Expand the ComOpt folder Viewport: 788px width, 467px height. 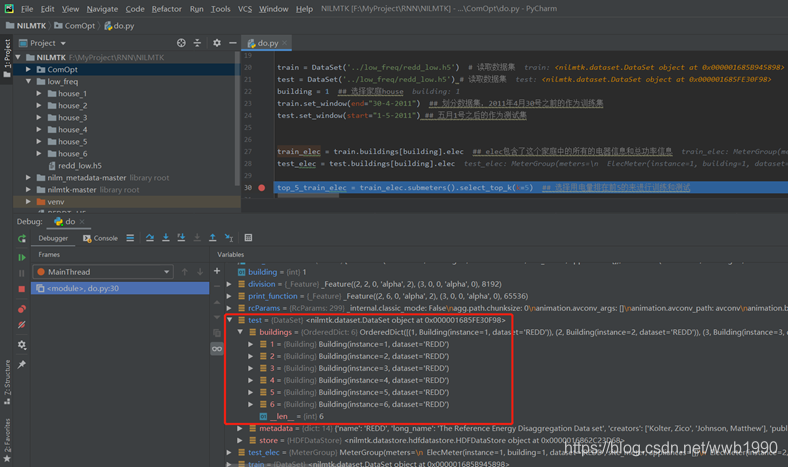pyautogui.click(x=29, y=69)
